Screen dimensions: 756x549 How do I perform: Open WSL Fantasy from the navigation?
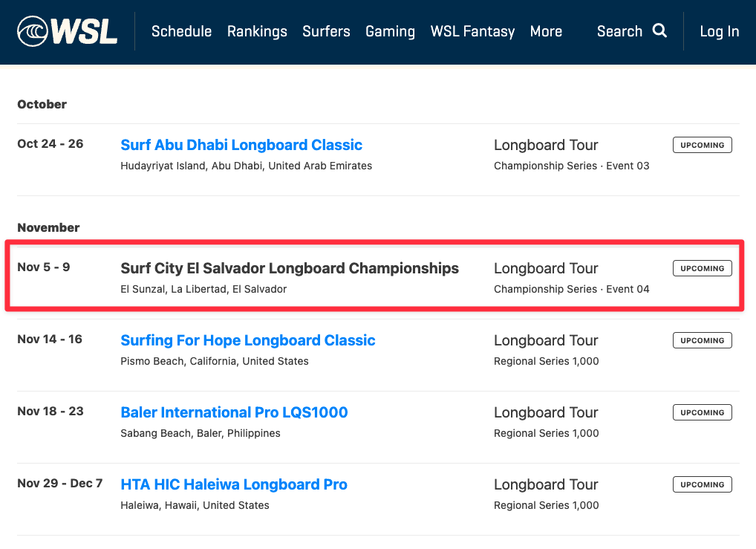coord(472,31)
